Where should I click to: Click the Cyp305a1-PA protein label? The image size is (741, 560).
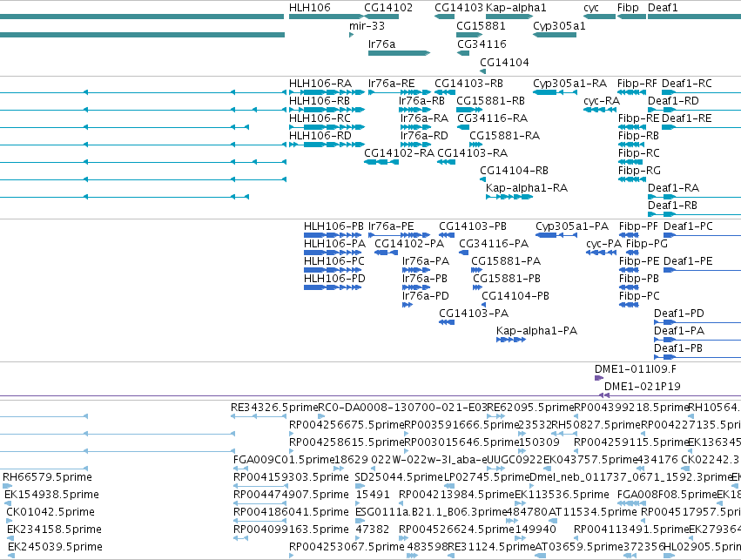point(572,226)
